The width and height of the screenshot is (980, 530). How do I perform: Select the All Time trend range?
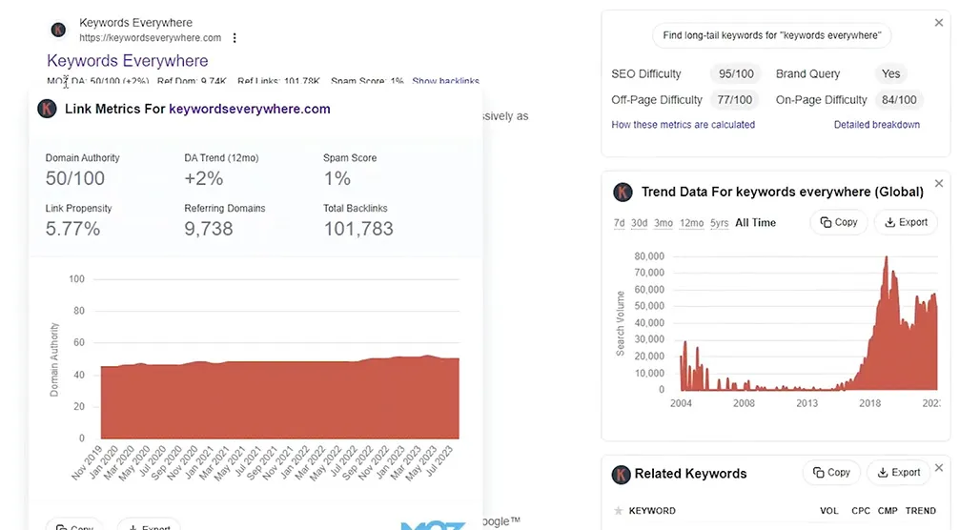[x=756, y=223]
